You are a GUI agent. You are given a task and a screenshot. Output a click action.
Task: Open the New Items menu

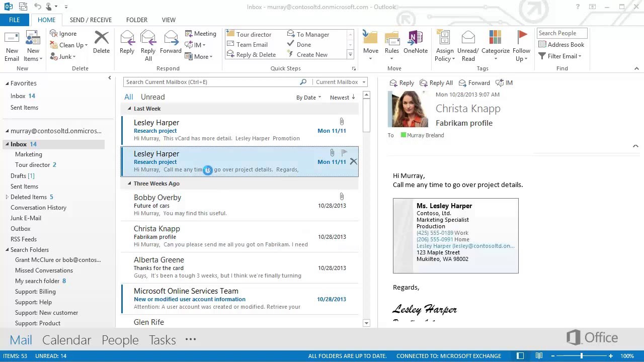pyautogui.click(x=33, y=46)
